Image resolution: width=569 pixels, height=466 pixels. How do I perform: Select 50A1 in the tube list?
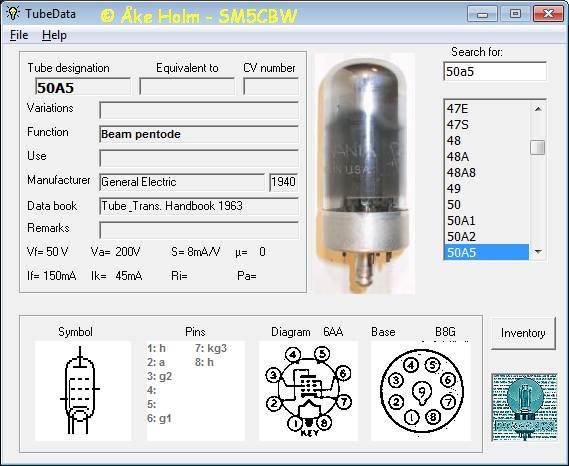pyautogui.click(x=486, y=220)
